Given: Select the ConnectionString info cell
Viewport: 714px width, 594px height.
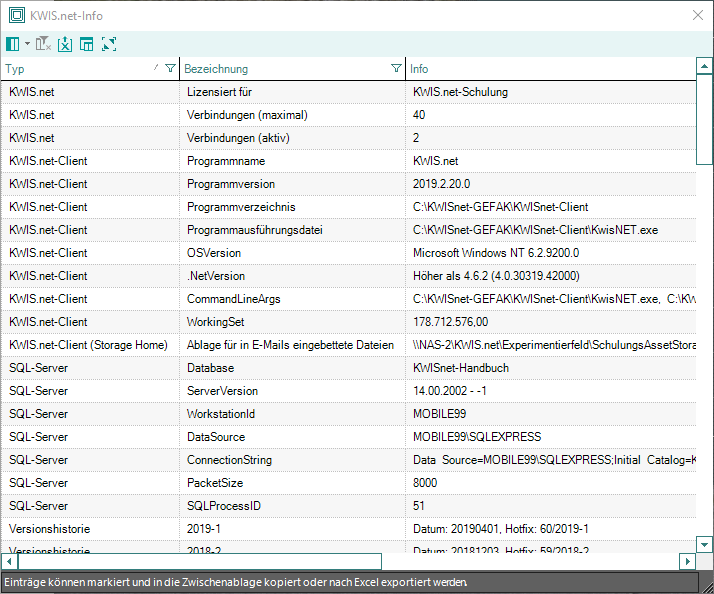Looking at the screenshot, I should click(x=550, y=460).
